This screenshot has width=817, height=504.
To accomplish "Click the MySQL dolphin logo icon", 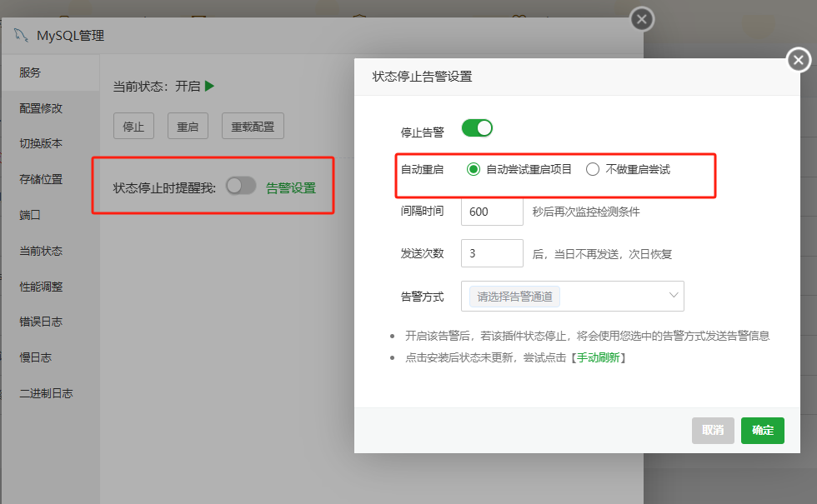I will (21, 35).
